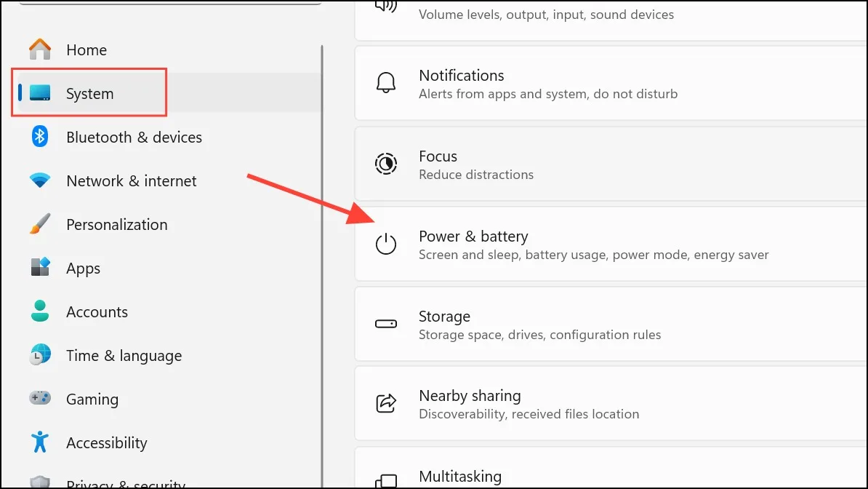Click the Storage drive icon
The width and height of the screenshot is (868, 489).
[x=386, y=324]
